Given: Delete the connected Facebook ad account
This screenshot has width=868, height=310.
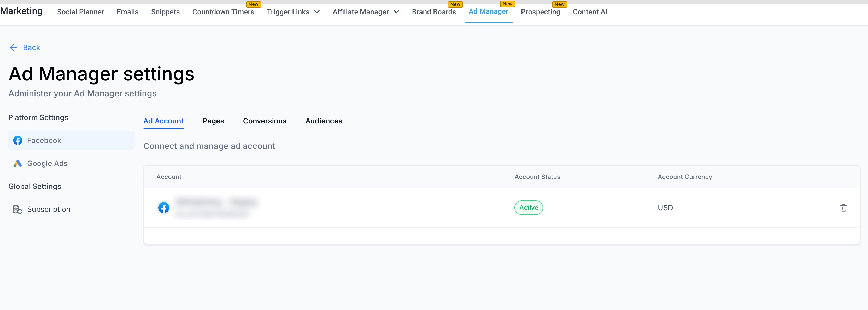Looking at the screenshot, I should coord(843,208).
